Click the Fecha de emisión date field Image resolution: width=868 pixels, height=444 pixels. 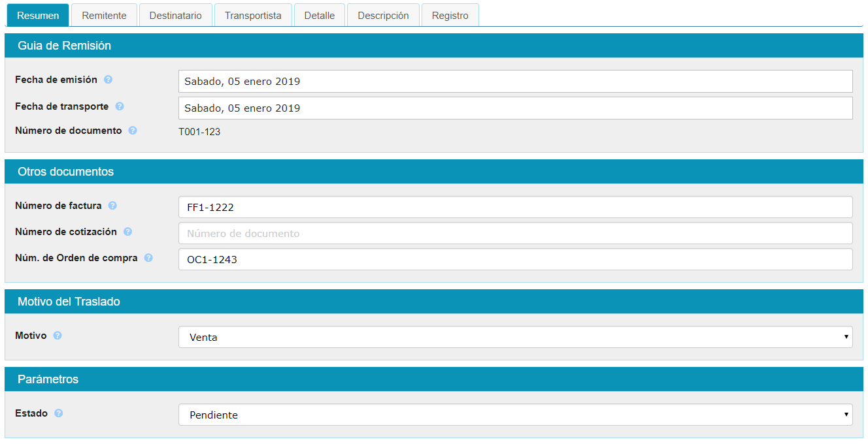pyautogui.click(x=515, y=82)
